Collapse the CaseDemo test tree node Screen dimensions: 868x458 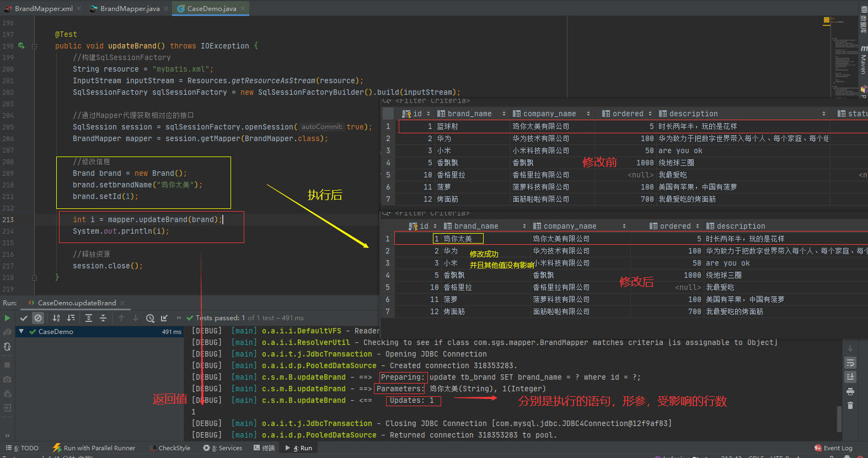point(21,331)
